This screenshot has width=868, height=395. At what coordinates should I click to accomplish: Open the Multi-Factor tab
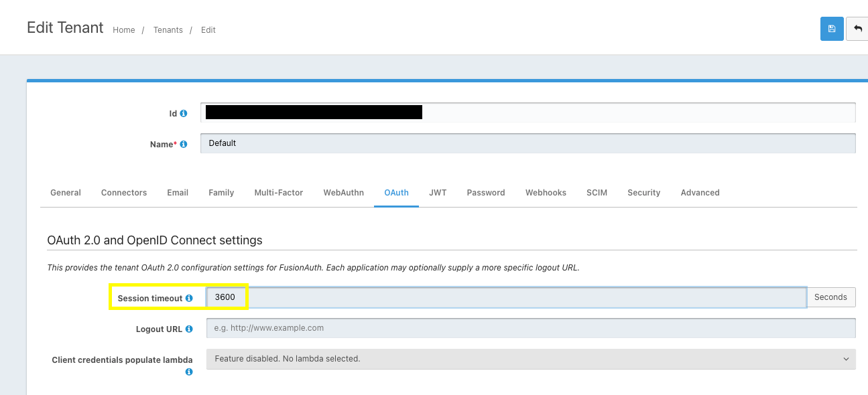point(279,192)
